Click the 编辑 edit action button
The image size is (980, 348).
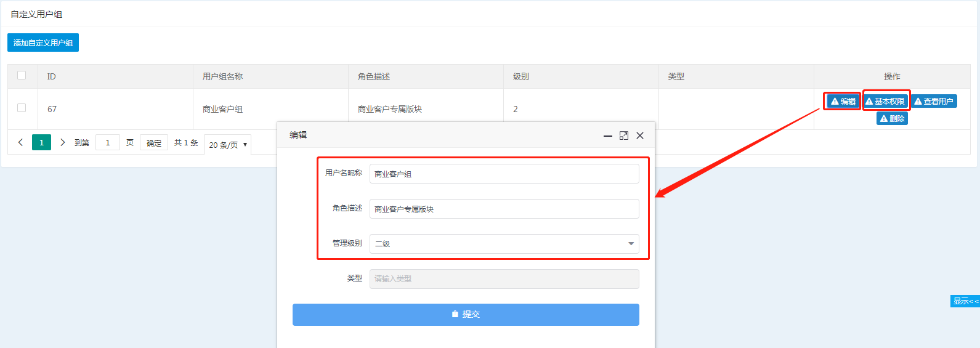click(843, 102)
